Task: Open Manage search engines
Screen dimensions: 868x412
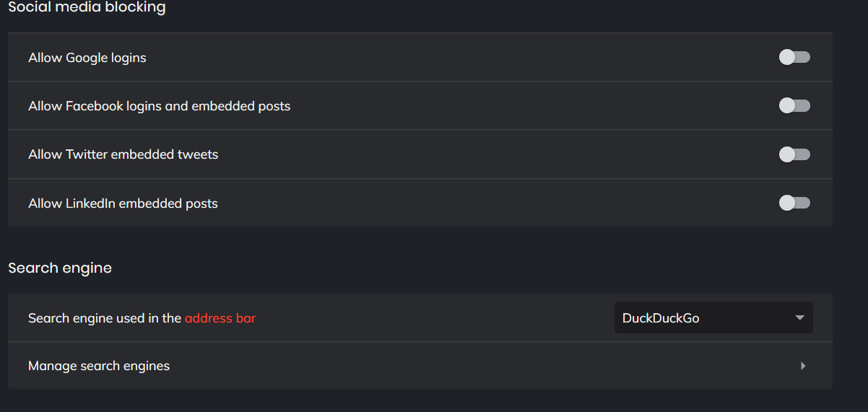Action: pos(99,366)
